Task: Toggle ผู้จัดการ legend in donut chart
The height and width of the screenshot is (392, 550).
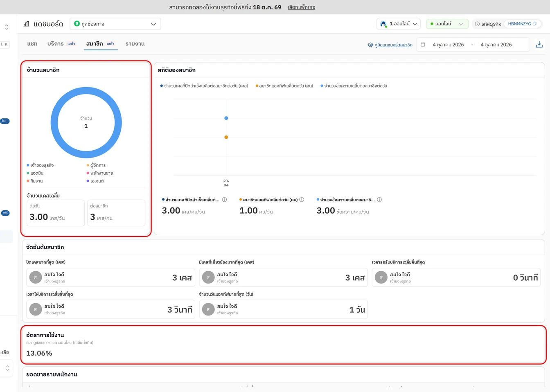Action: click(96, 165)
